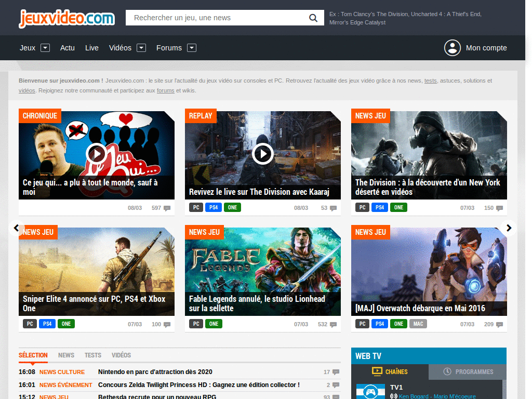
Task: Follow the 'tests' link in welcome text
Action: point(431,81)
